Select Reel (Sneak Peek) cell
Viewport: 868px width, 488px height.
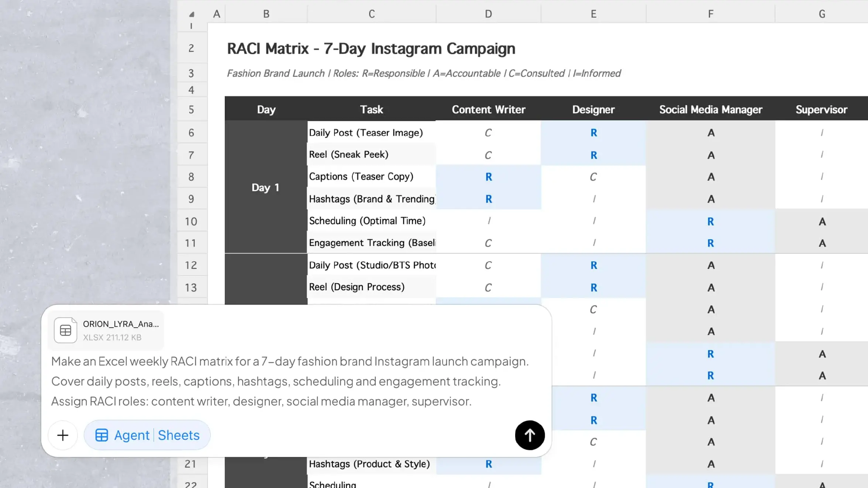click(372, 154)
